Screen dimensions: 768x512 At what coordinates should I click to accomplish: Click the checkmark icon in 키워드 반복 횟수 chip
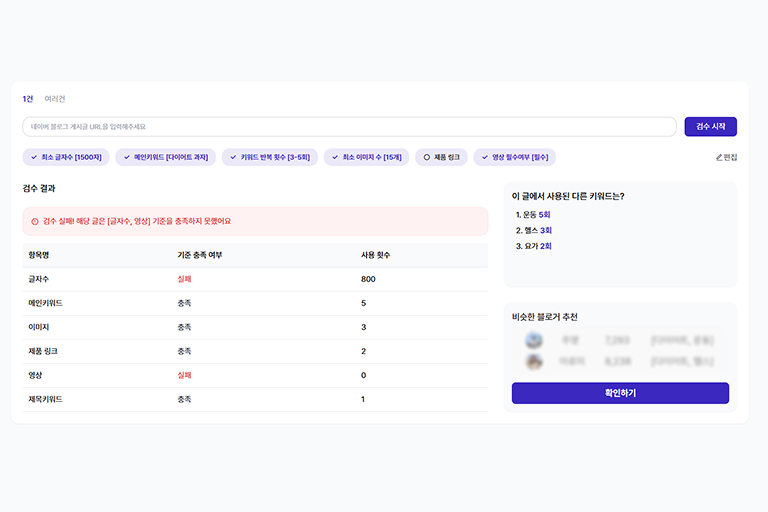(233, 157)
